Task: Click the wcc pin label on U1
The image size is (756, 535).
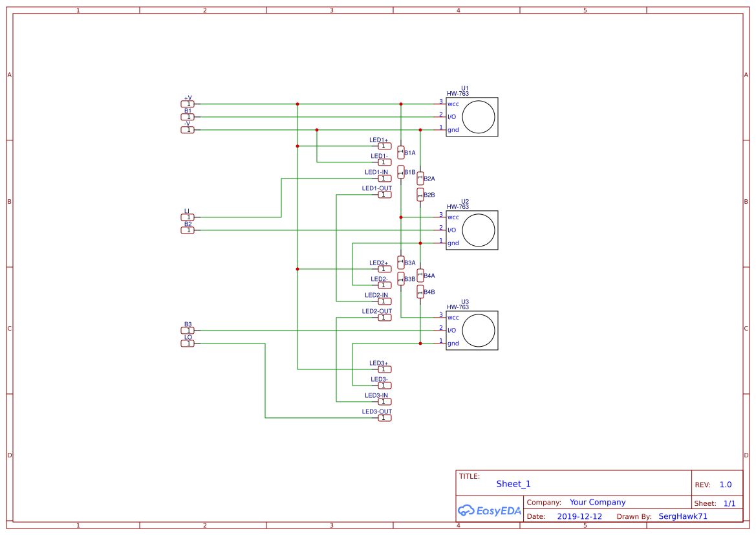Action: click(453, 104)
